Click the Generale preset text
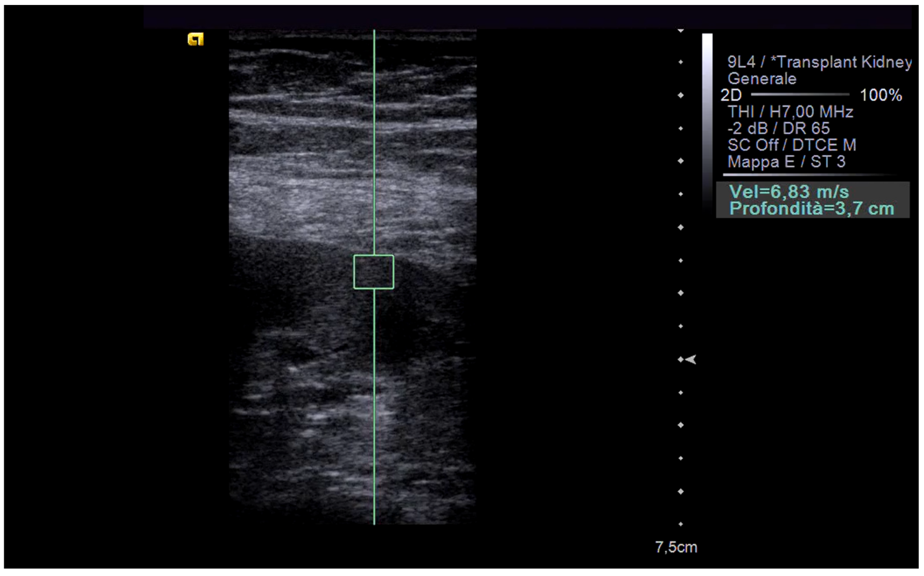Image resolution: width=924 pixels, height=576 pixels. 762,78
